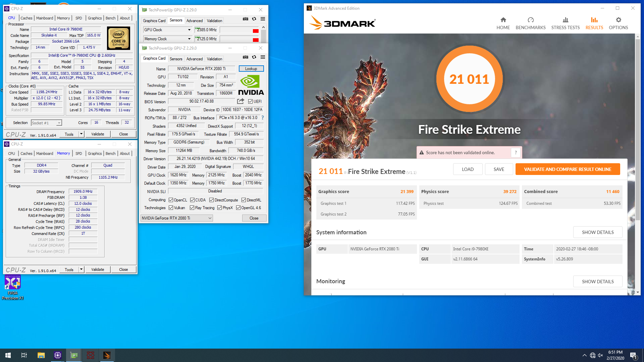This screenshot has height=362, width=644.
Task: Click the GPU Clock sensor red graph
Action: click(255, 31)
